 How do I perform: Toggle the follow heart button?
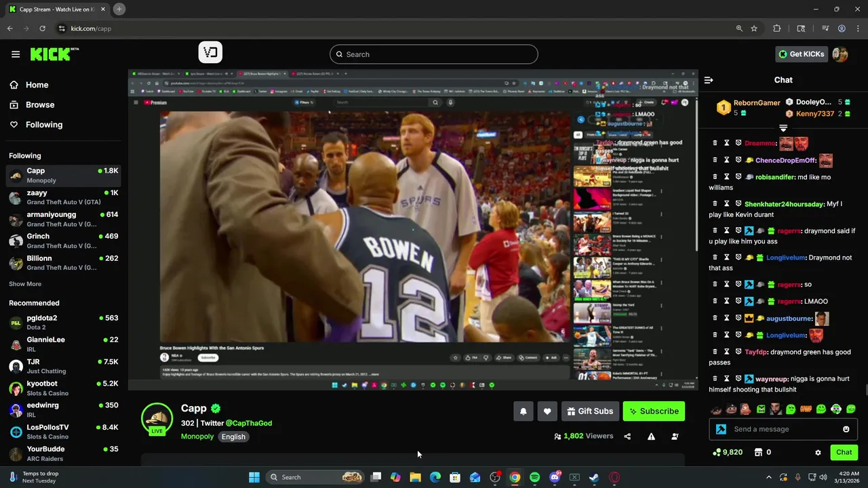click(x=547, y=411)
